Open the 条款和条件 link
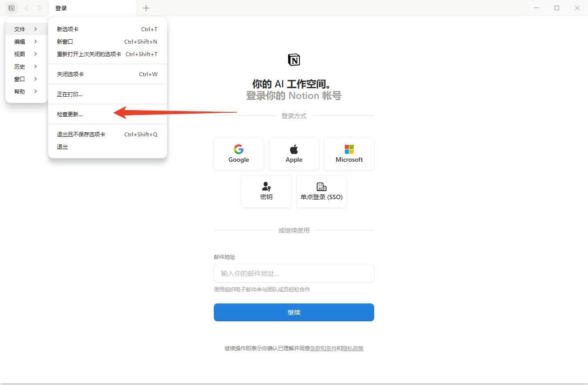 tap(325, 348)
